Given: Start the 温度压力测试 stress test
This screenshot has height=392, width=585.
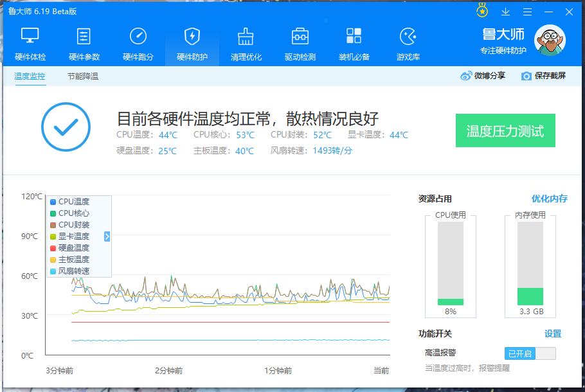Looking at the screenshot, I should point(505,130).
